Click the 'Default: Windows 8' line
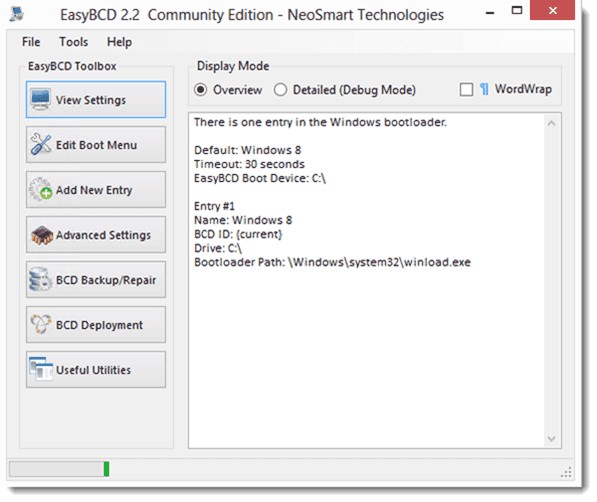The image size is (597, 502). (x=247, y=150)
